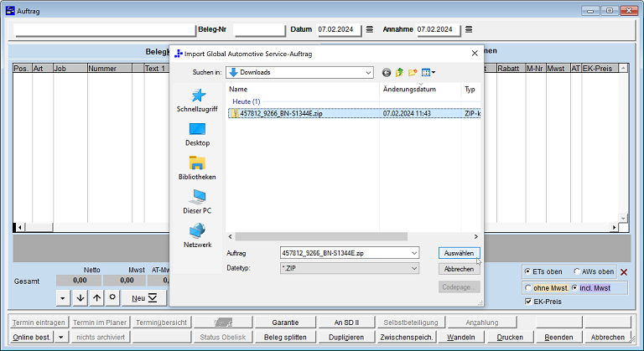Click the Beenden button
This screenshot has height=351, width=644.
[558, 337]
